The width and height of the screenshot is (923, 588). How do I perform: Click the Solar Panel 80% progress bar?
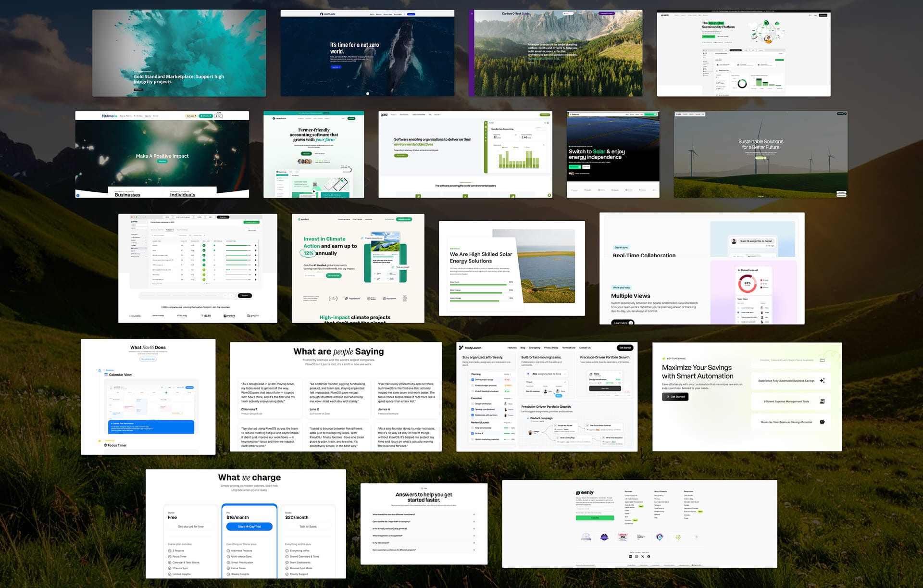click(x=477, y=285)
